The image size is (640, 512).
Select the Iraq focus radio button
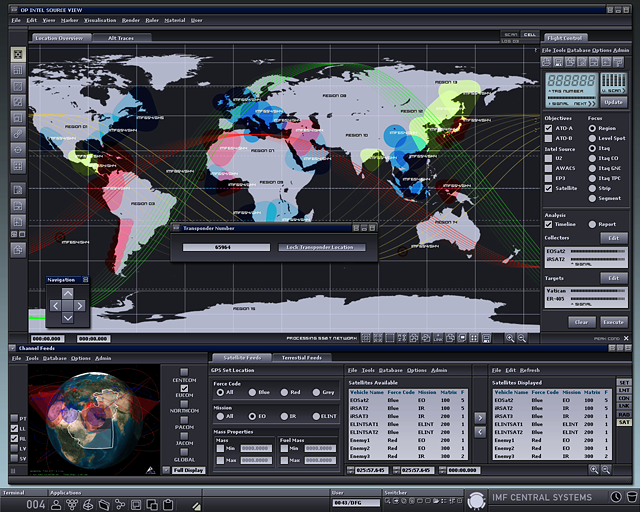(x=591, y=148)
